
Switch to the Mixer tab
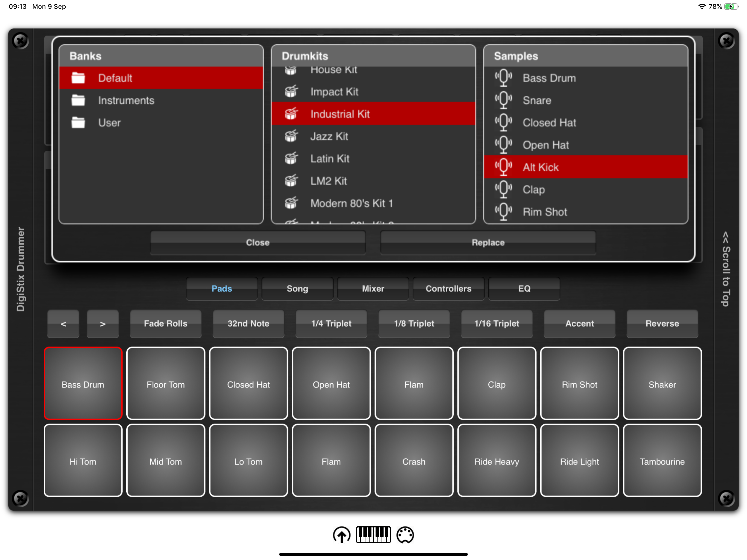tap(373, 288)
